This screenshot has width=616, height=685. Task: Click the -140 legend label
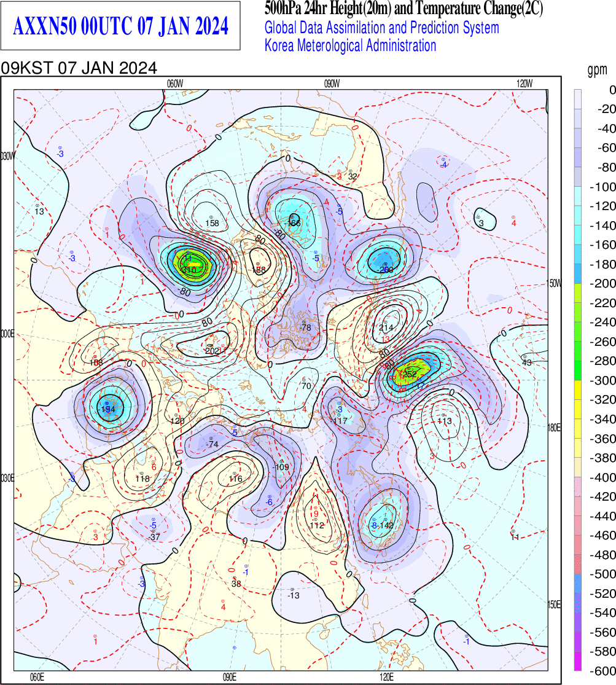tap(602, 225)
